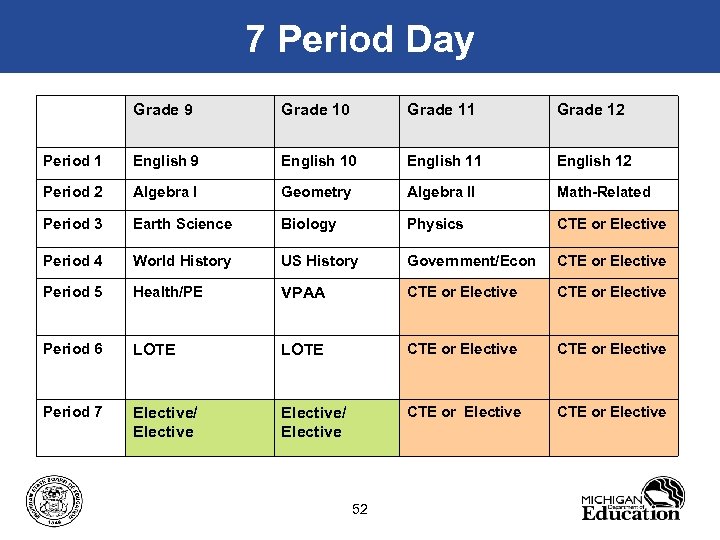Select the Grade 10 LOTE cell
This screenshot has width=720, height=540.
click(302, 350)
